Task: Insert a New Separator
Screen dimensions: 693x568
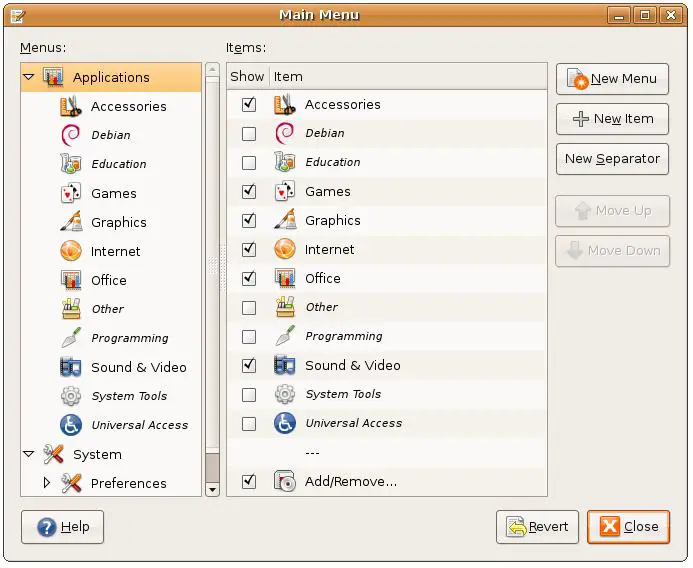Action: [x=612, y=159]
